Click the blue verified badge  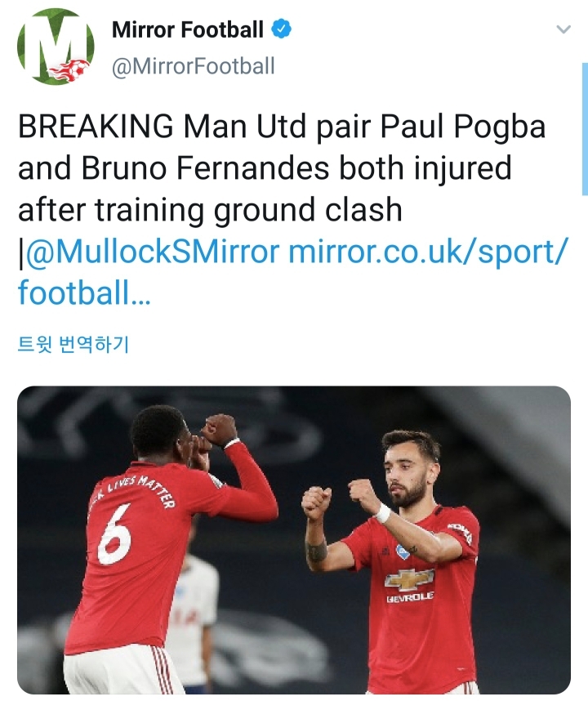tap(282, 29)
